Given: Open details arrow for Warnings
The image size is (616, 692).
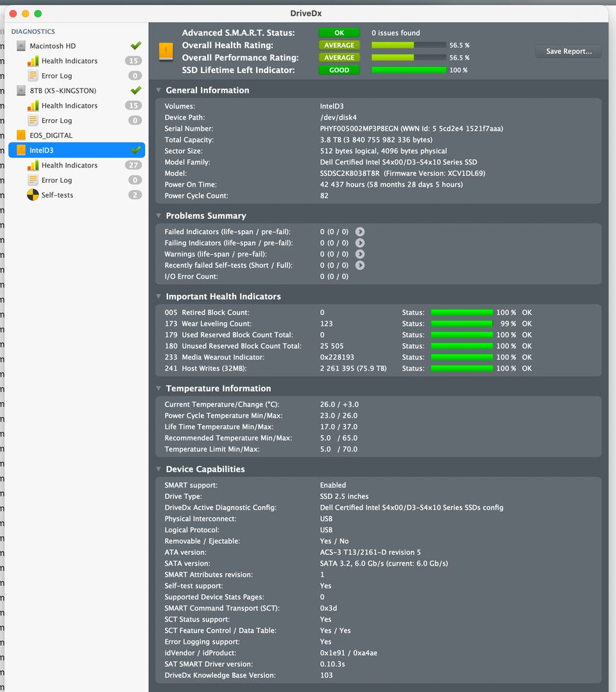Looking at the screenshot, I should [360, 254].
